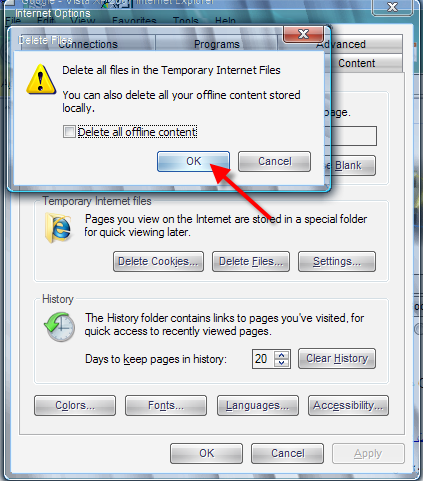Viewport: 423px width, 481px height.
Task: Open the Accessibility options button
Action: coord(348,406)
